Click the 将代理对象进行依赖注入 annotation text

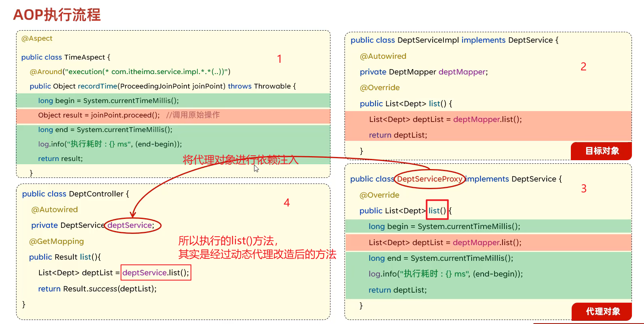240,160
